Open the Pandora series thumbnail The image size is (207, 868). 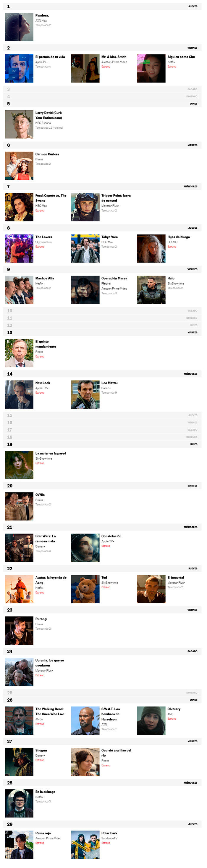tap(19, 27)
